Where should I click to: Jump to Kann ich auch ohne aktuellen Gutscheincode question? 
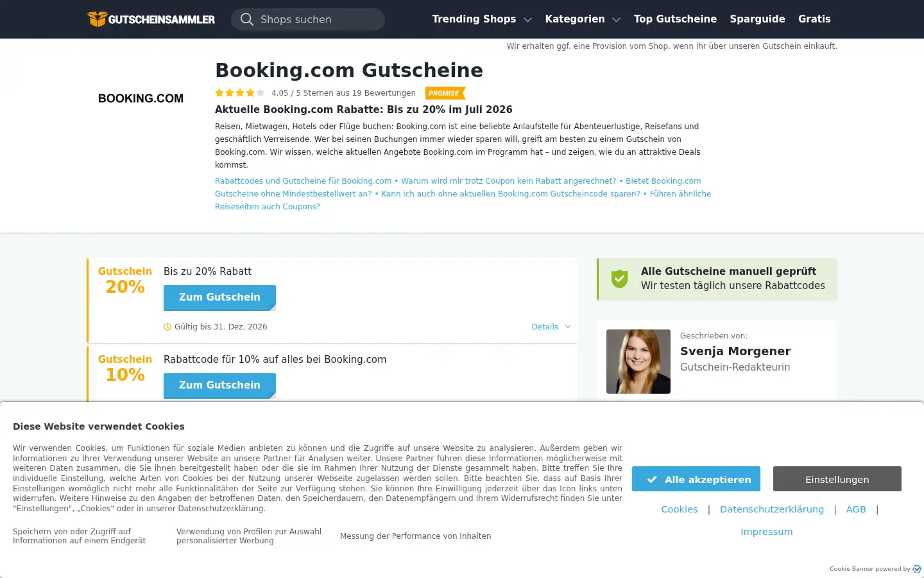[511, 194]
